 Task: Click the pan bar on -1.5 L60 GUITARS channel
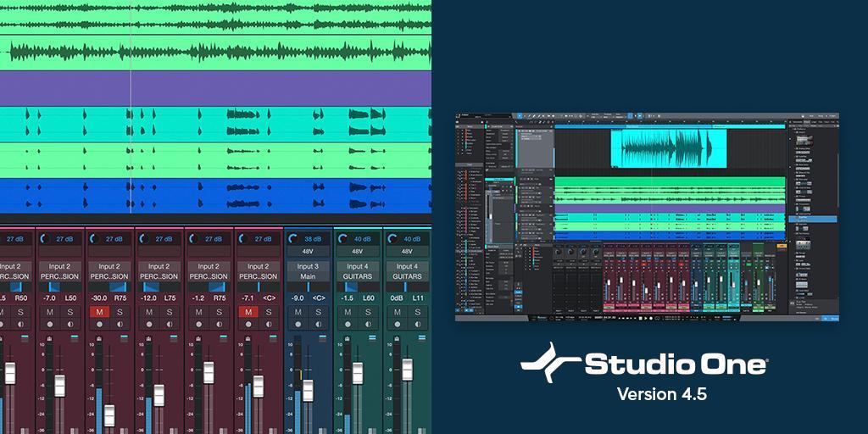click(358, 287)
